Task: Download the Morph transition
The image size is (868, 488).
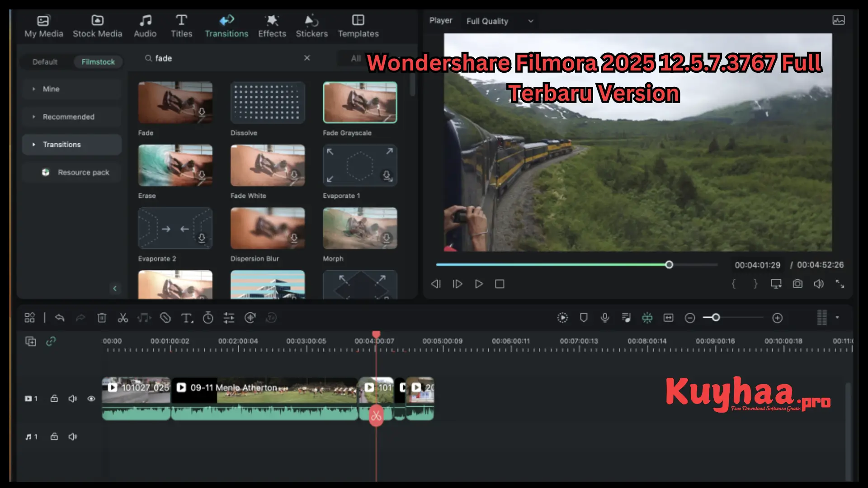Action: tap(387, 238)
